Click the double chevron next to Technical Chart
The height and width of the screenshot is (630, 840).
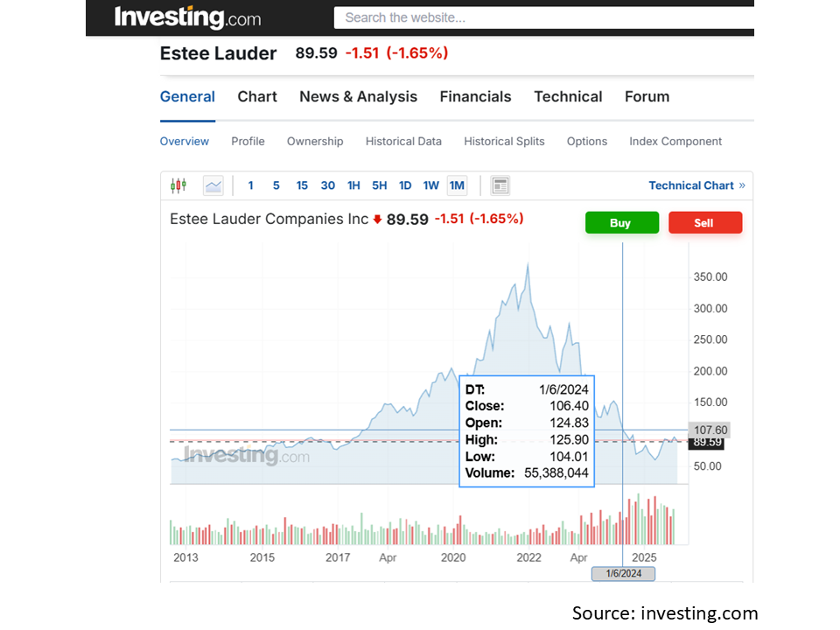742,185
